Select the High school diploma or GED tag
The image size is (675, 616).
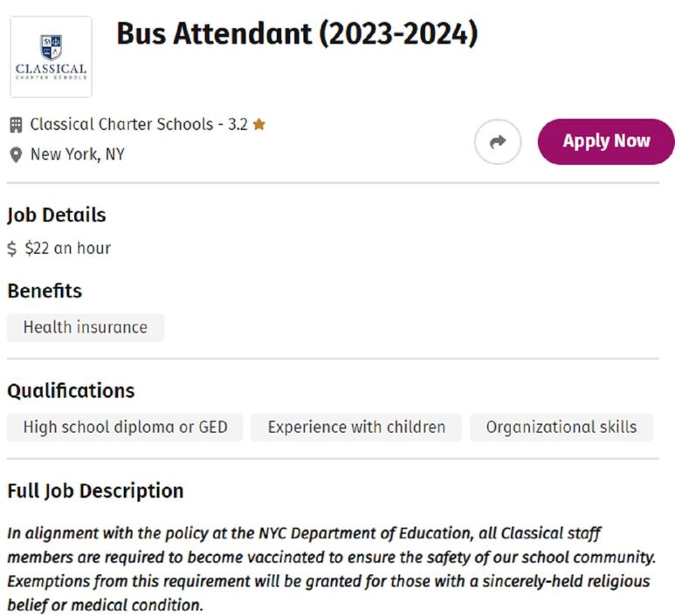125,428
